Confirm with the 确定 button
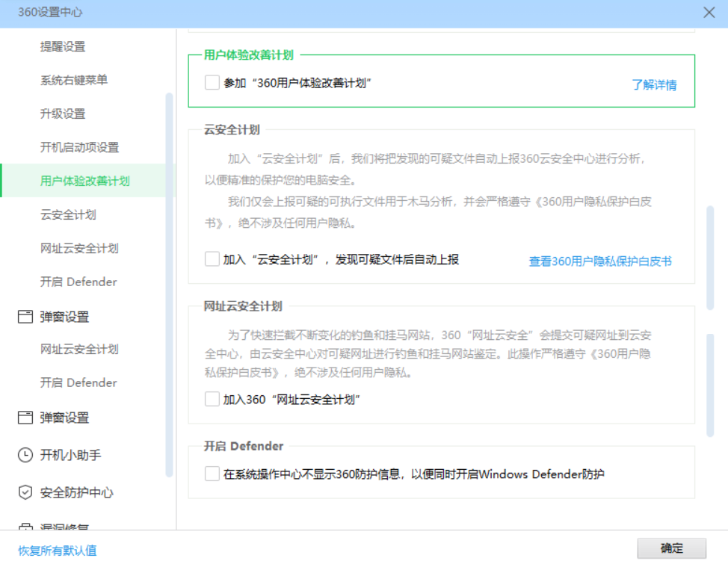Screen dimensions: 728x567 pos(671,548)
